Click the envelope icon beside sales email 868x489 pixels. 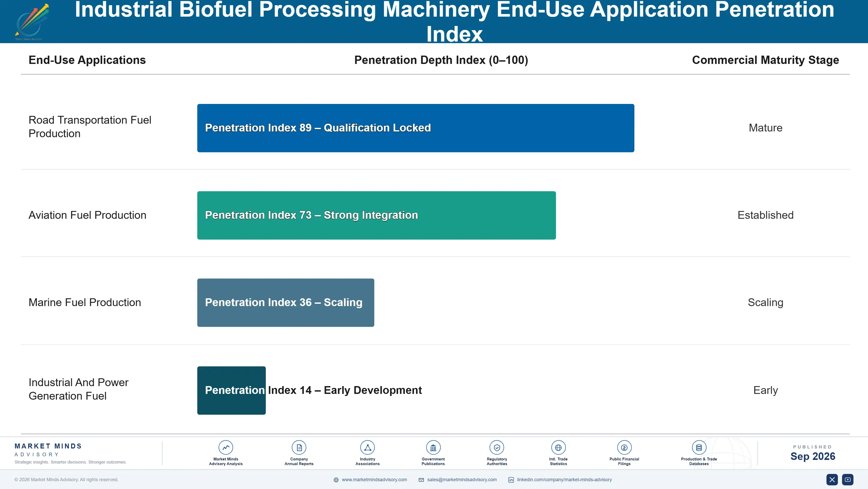click(x=421, y=480)
